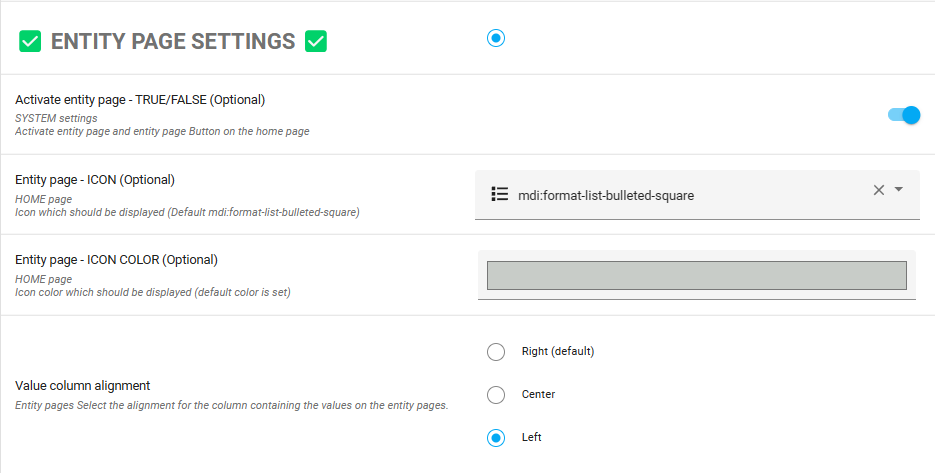Image resolution: width=935 pixels, height=473 pixels.
Task: Open the entity page icon dropdown arrow
Action: pyautogui.click(x=899, y=190)
